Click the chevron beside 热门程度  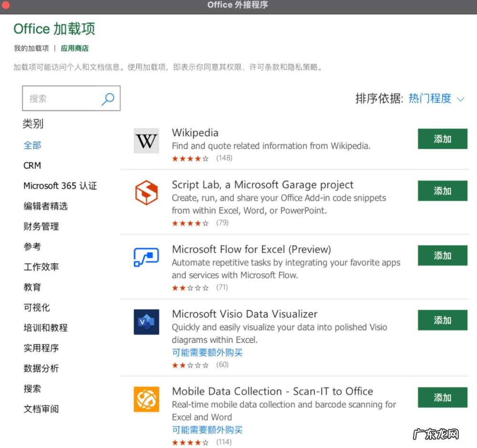click(x=460, y=99)
